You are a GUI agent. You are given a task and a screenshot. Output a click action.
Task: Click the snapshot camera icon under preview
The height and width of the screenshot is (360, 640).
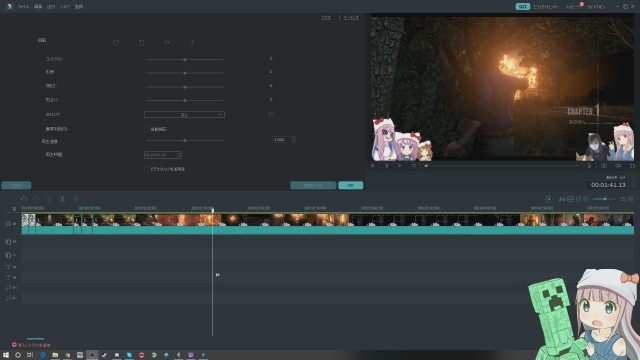(x=604, y=166)
